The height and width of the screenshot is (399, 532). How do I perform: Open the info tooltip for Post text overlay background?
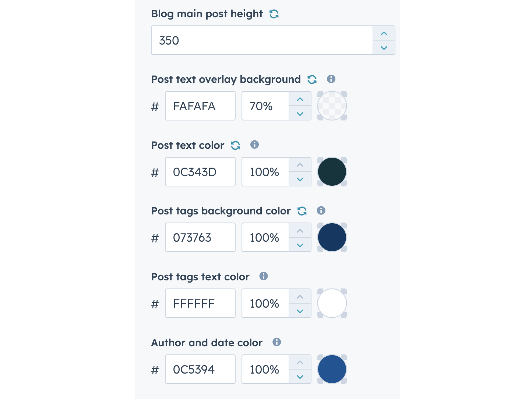point(331,78)
